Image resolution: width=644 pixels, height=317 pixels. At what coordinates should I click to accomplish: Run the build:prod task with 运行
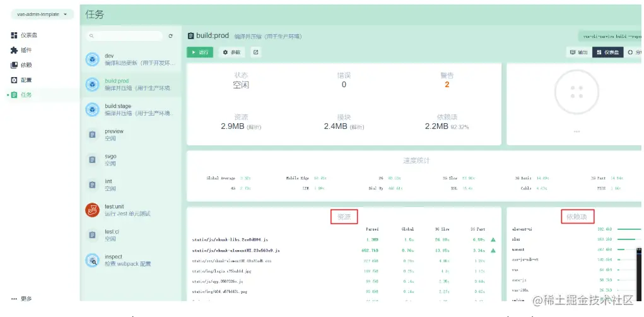click(x=200, y=52)
